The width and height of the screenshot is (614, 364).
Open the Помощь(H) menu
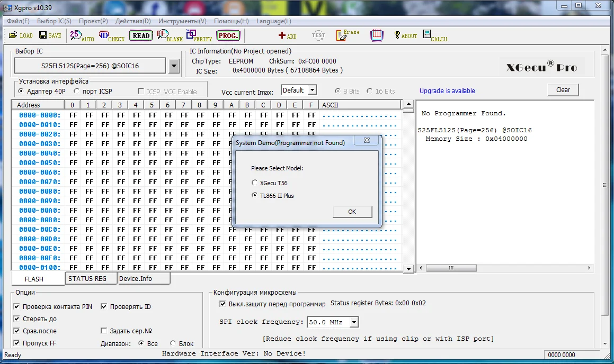(231, 21)
